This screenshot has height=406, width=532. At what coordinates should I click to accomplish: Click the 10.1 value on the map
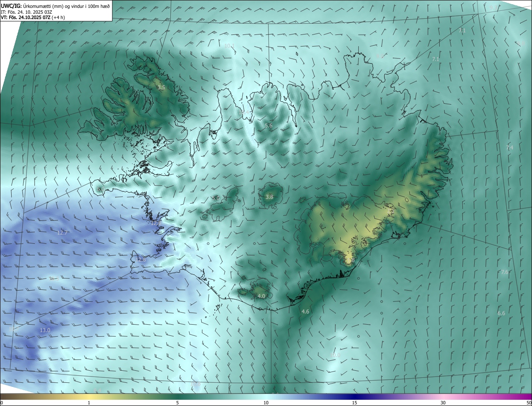[229, 46]
